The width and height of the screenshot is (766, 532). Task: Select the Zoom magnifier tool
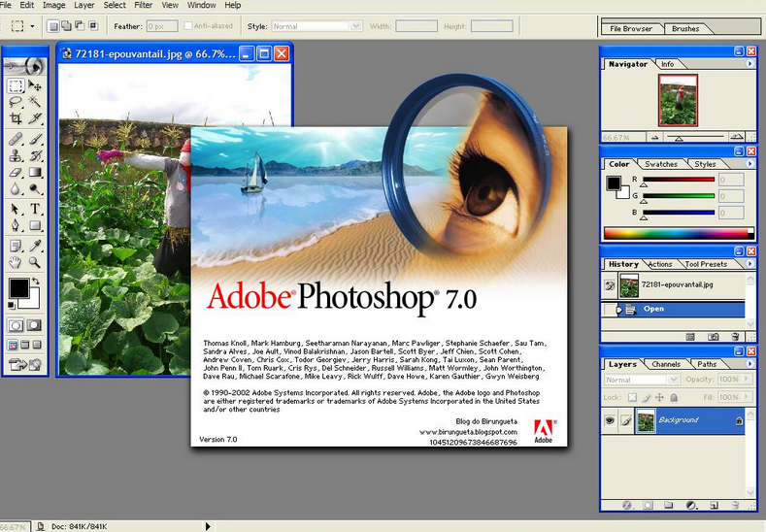click(35, 262)
